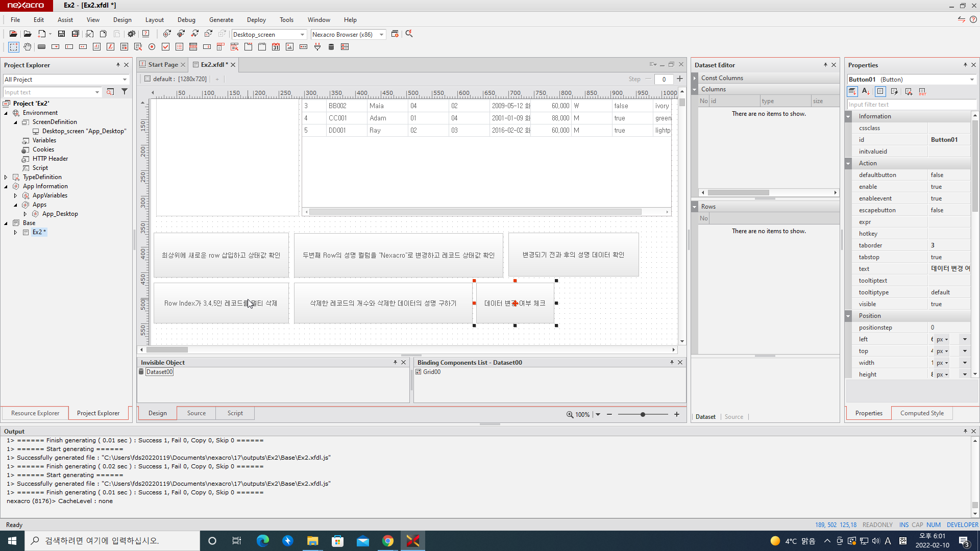Pick the CheckBox component tool

pos(165,47)
